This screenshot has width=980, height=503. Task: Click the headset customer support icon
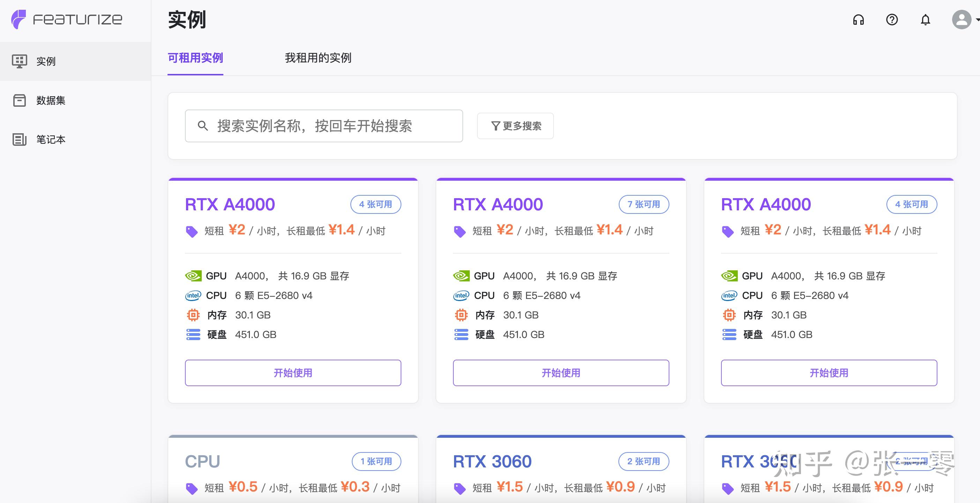pyautogui.click(x=858, y=20)
